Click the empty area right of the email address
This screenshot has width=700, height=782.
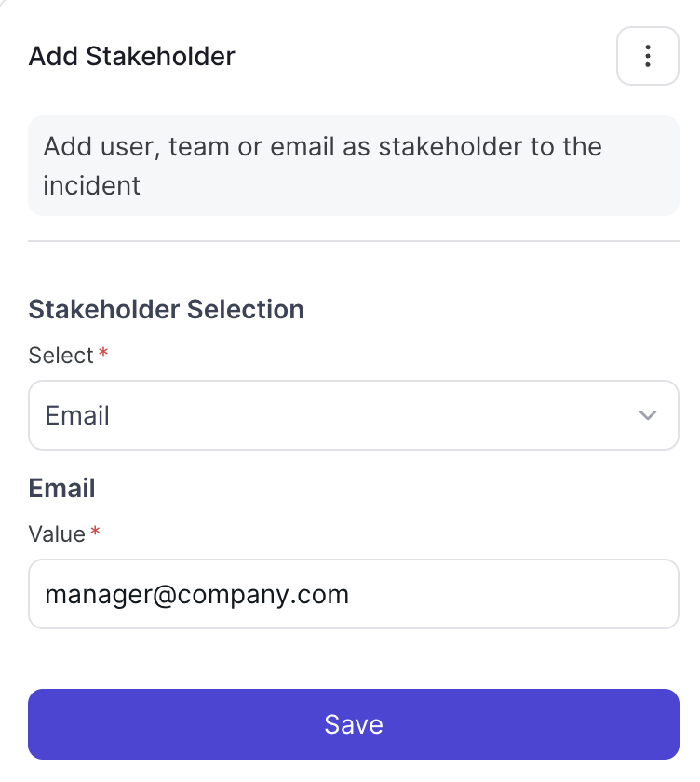pos(514,594)
